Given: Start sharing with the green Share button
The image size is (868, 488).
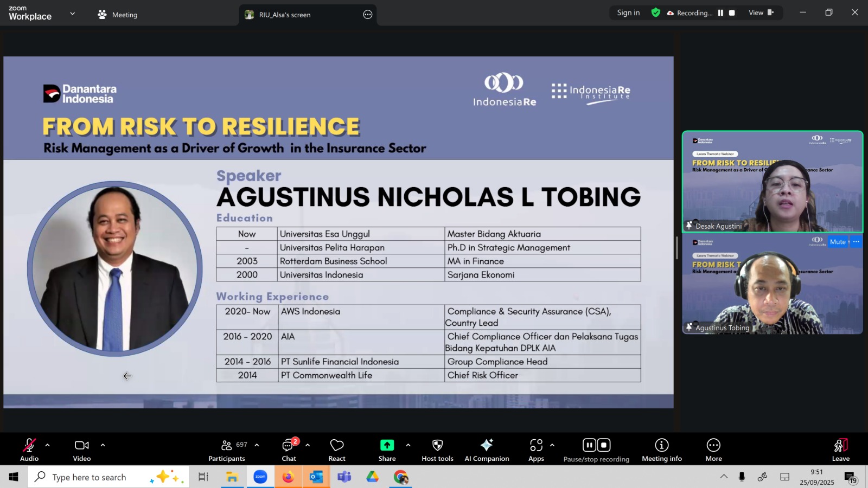Looking at the screenshot, I should (x=387, y=450).
